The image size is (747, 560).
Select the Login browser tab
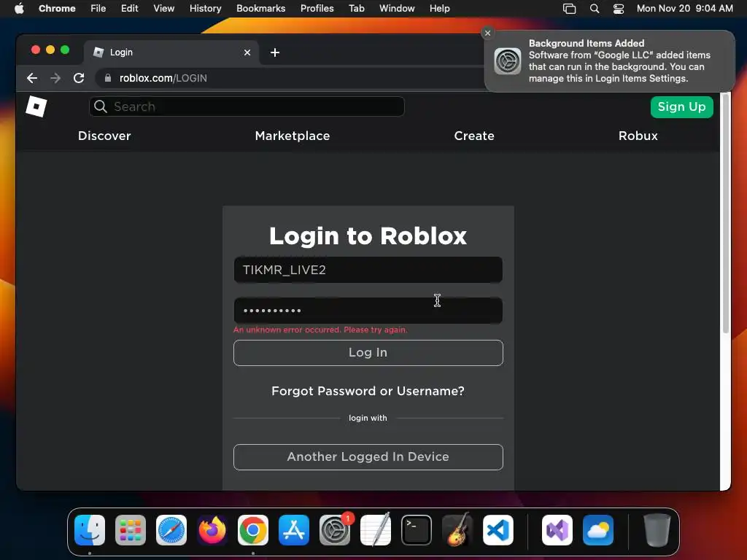coord(171,52)
